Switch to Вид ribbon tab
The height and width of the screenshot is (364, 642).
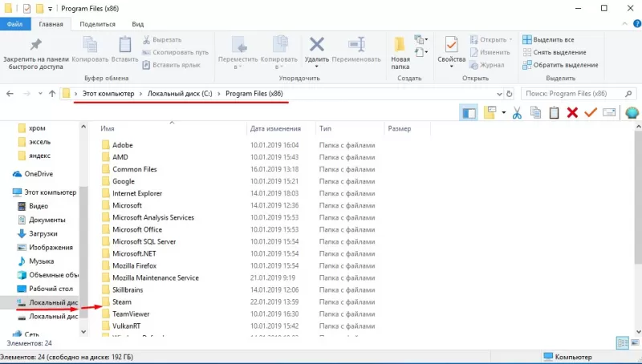click(x=137, y=24)
